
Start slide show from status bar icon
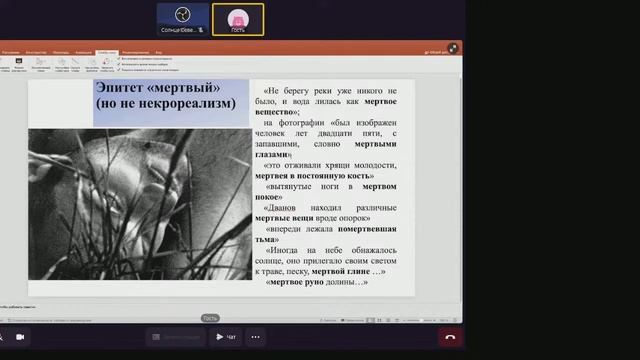tap(397, 320)
